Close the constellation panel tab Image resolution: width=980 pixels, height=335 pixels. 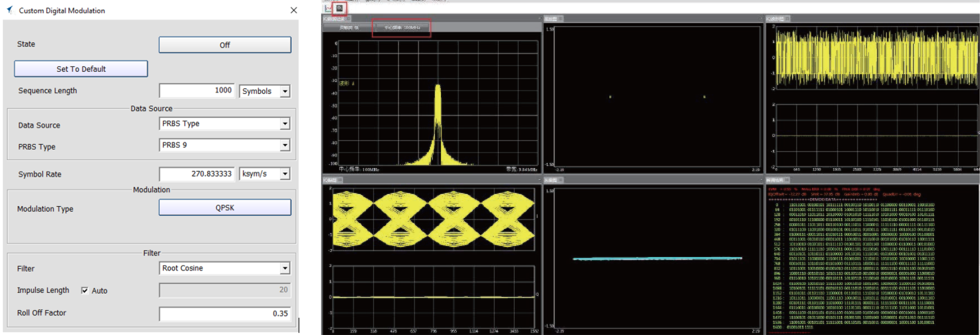pyautogui.click(x=560, y=19)
